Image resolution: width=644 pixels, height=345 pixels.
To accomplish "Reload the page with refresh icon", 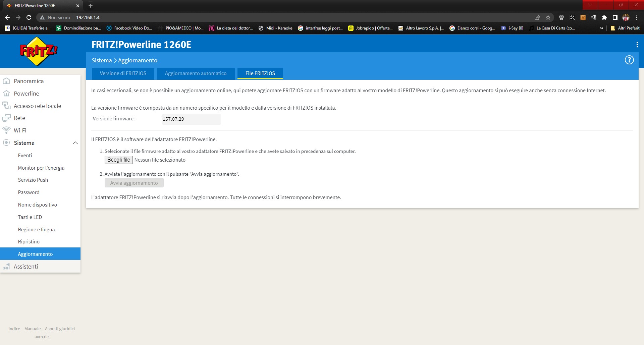I will tap(29, 17).
